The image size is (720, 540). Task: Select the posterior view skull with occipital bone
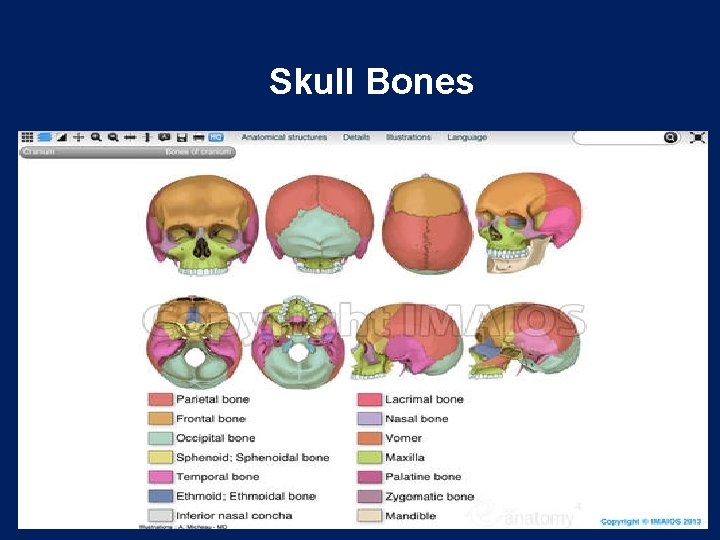[x=320, y=225]
